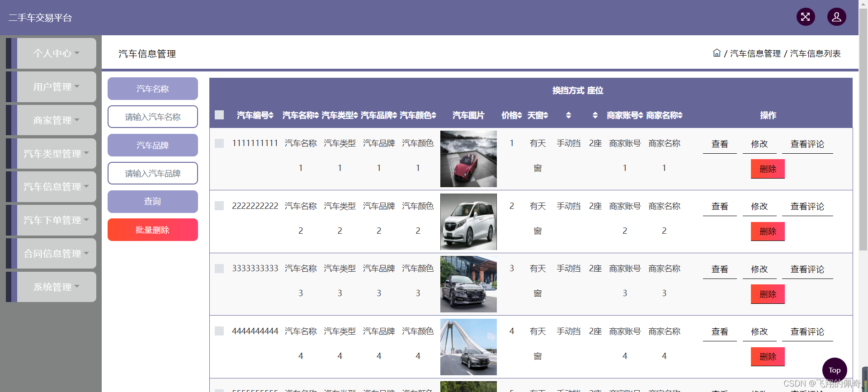Click the 汽车品牌 filter label button
The image size is (868, 392).
(153, 145)
